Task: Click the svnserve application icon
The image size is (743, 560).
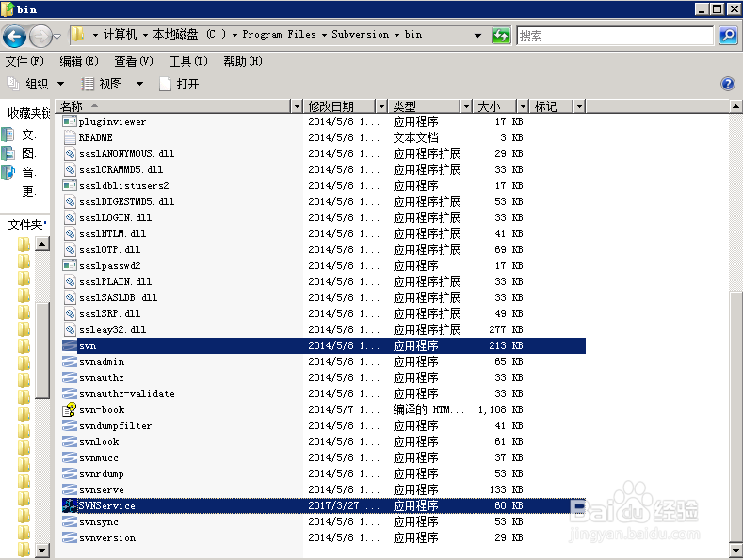Action: pos(70,489)
